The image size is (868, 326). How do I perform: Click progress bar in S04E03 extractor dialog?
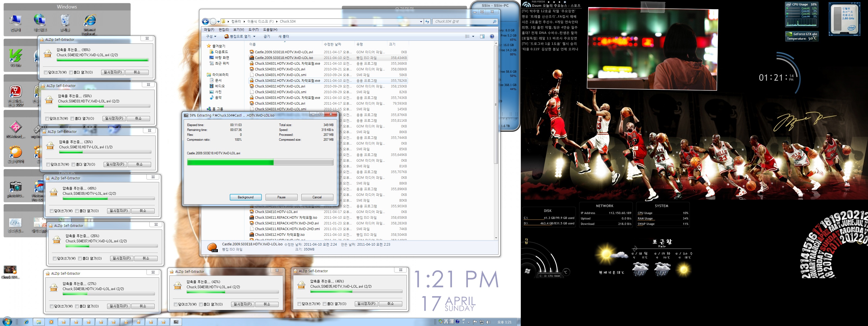[x=104, y=106]
